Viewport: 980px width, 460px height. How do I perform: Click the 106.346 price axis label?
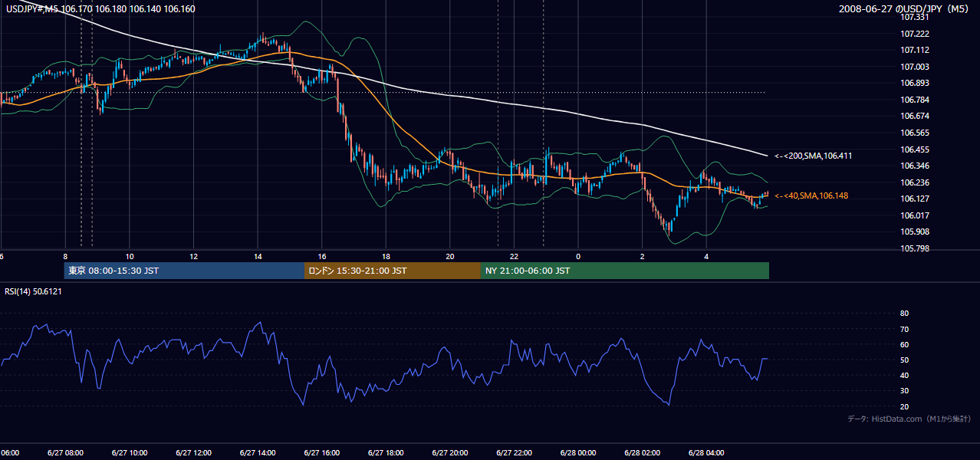(x=916, y=166)
